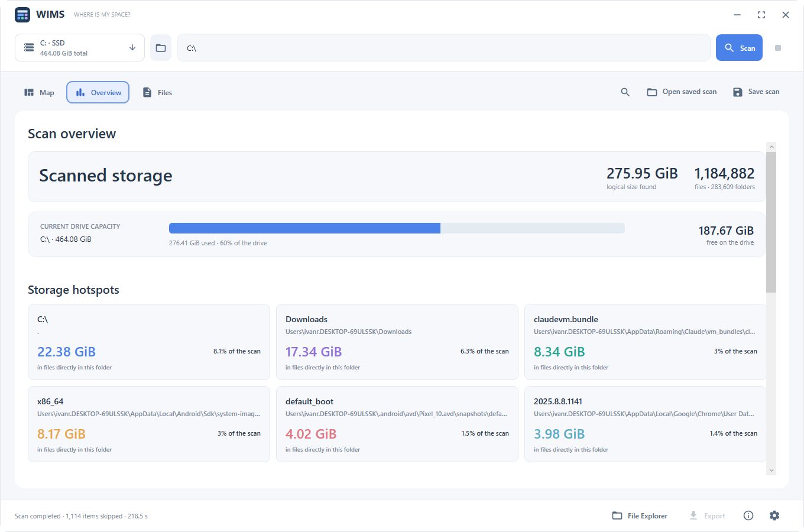Open the browse folder icon button
The width and height of the screenshot is (804, 532).
tap(161, 48)
